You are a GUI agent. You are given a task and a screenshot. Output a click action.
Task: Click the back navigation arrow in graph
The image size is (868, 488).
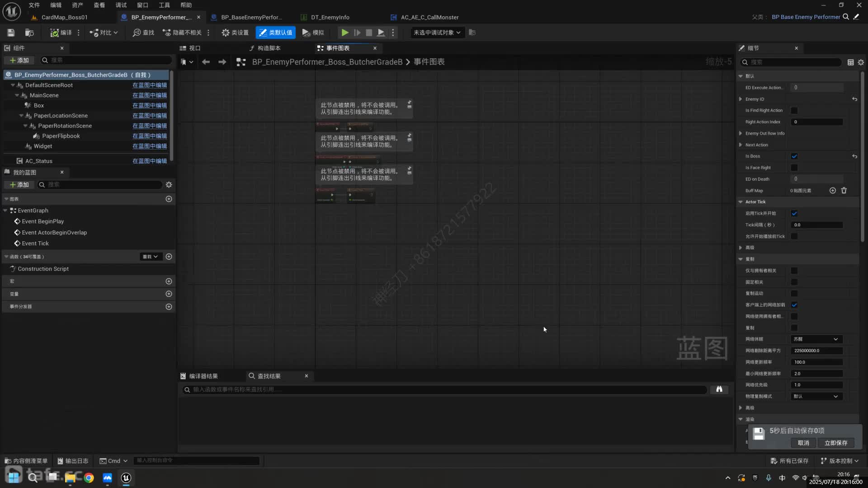[x=206, y=62]
